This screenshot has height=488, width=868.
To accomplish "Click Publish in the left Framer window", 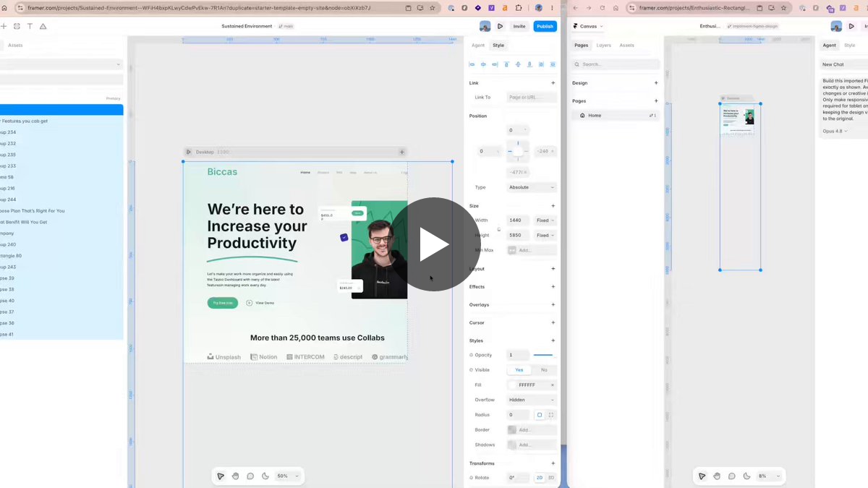I will 545,26.
